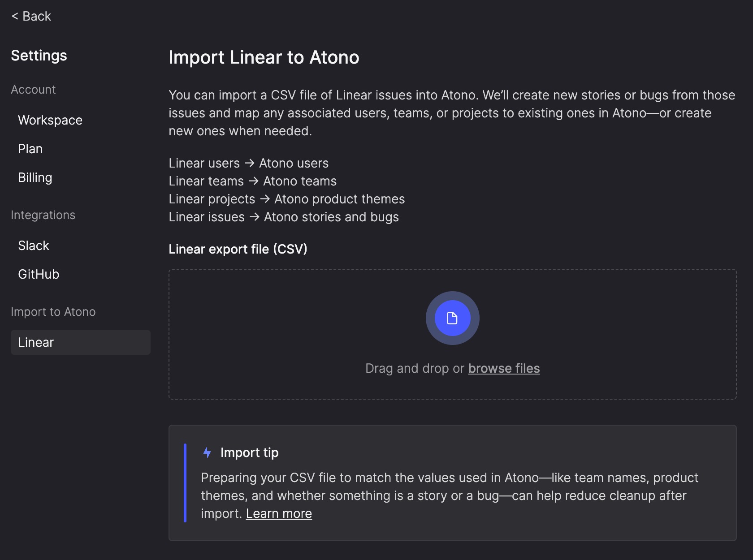
Task: Open the Billing settings page
Action: pyautogui.click(x=35, y=177)
